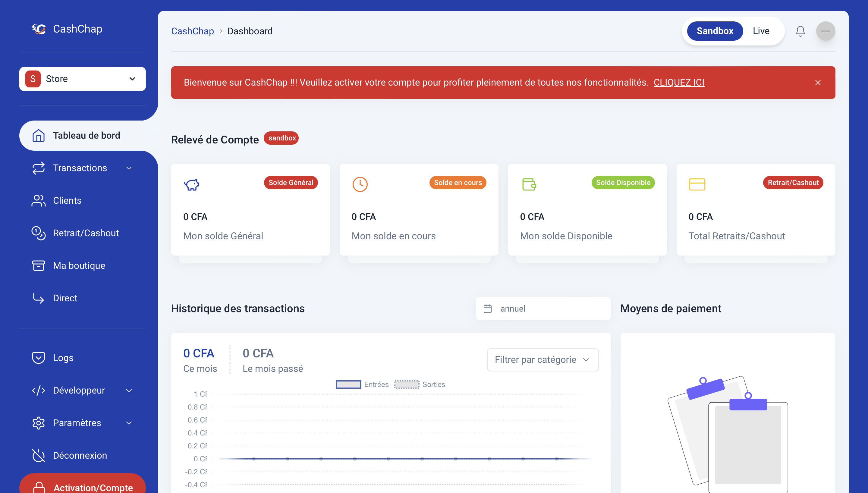Click the calendar icon in the annuel field
The height and width of the screenshot is (493, 868).
[x=487, y=309]
